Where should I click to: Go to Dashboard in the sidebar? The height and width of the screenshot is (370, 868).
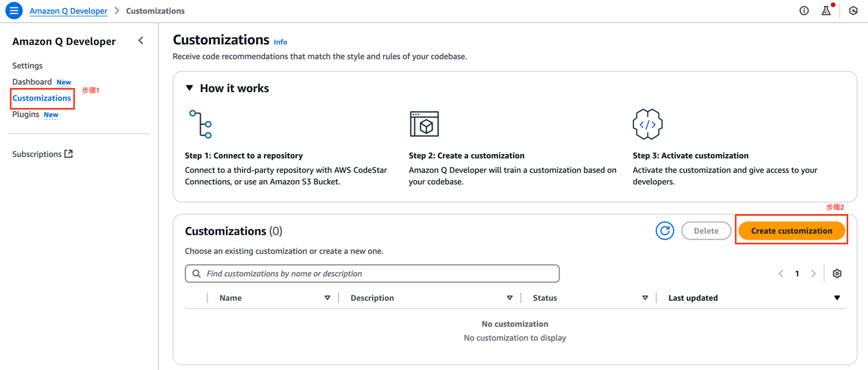tap(32, 82)
